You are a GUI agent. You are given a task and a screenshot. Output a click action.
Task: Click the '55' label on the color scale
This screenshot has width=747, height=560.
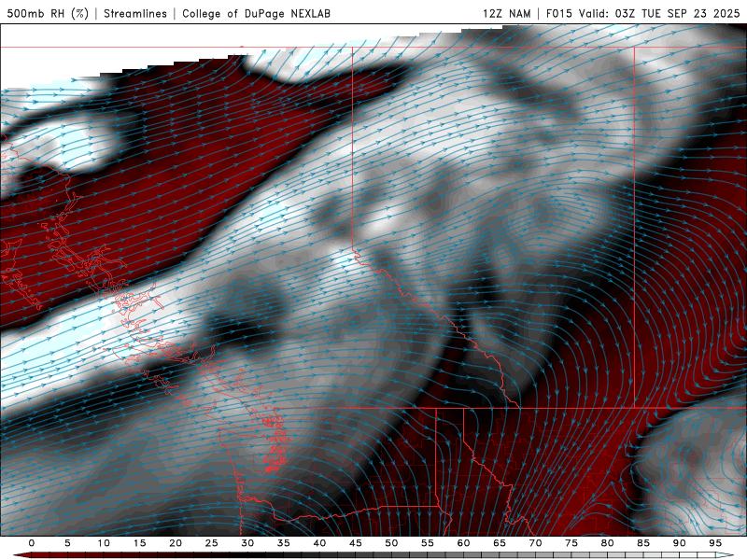(428, 543)
